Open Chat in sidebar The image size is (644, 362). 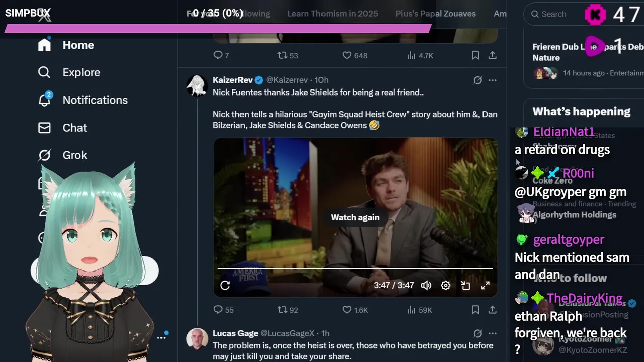click(x=62, y=128)
